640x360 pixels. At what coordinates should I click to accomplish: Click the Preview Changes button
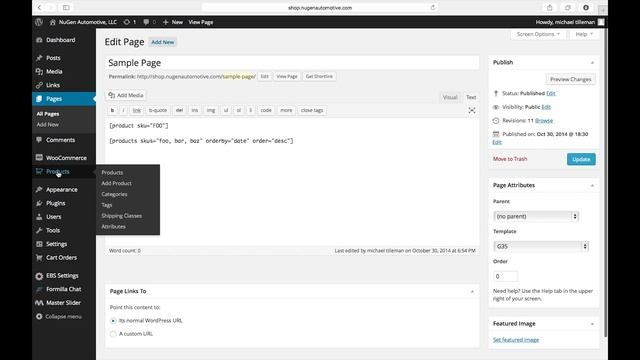(570, 79)
